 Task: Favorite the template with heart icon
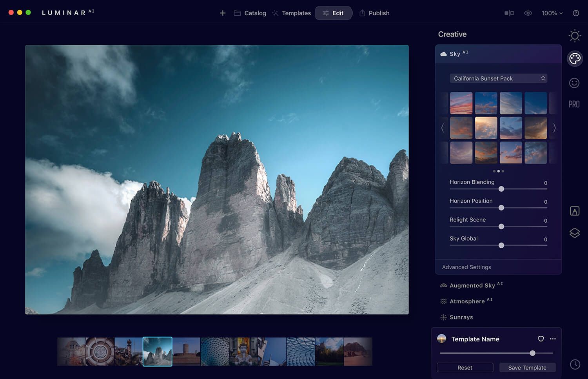(x=541, y=339)
